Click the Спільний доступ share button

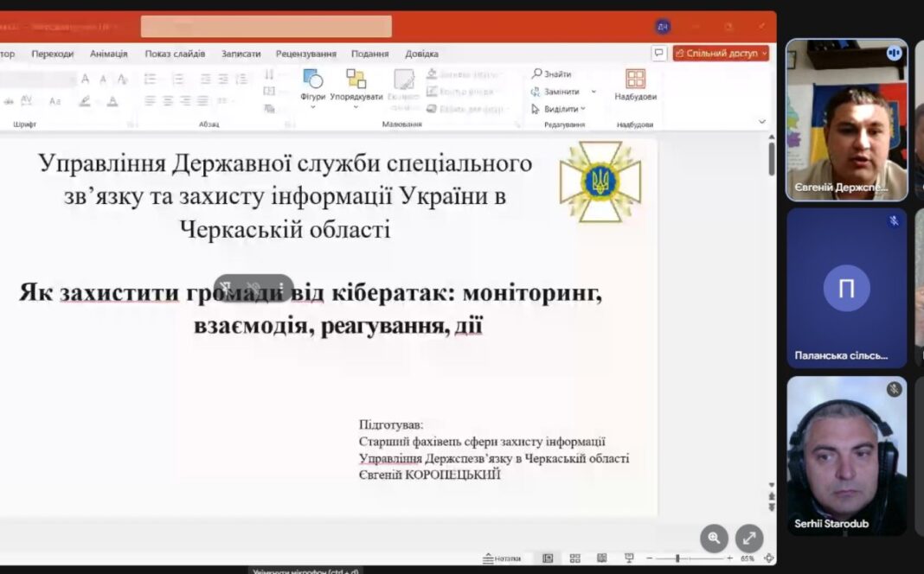click(721, 54)
